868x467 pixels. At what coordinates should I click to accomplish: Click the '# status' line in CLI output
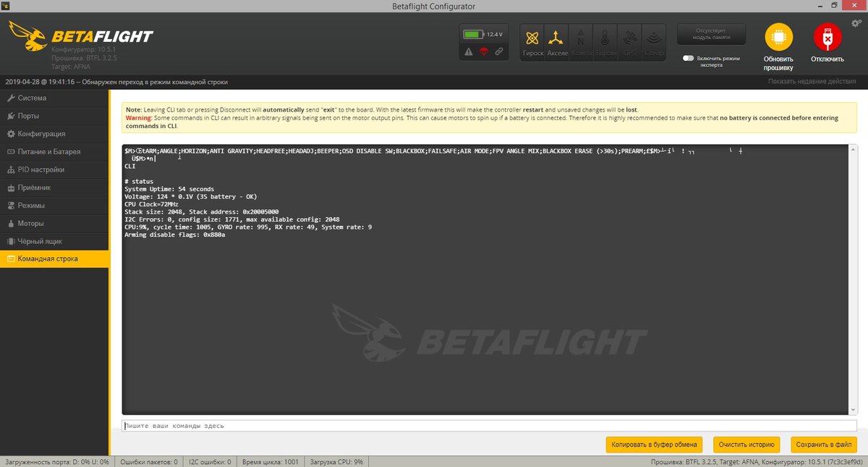[139, 181]
